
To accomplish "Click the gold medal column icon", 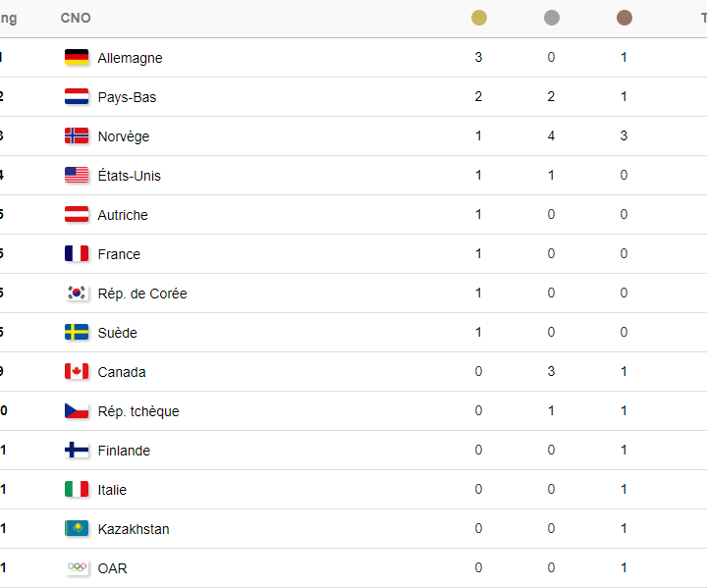I will [x=479, y=18].
